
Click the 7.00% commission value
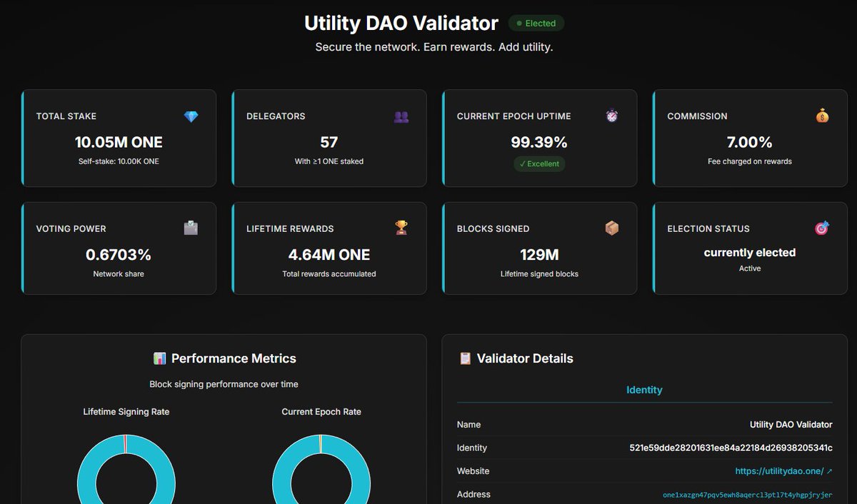750,142
